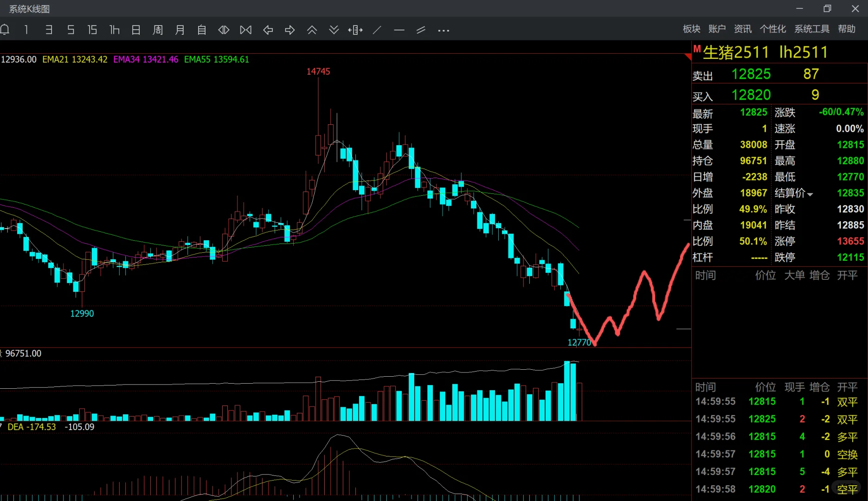Open the 资讯 menu
The image size is (868, 501).
coord(742,29)
